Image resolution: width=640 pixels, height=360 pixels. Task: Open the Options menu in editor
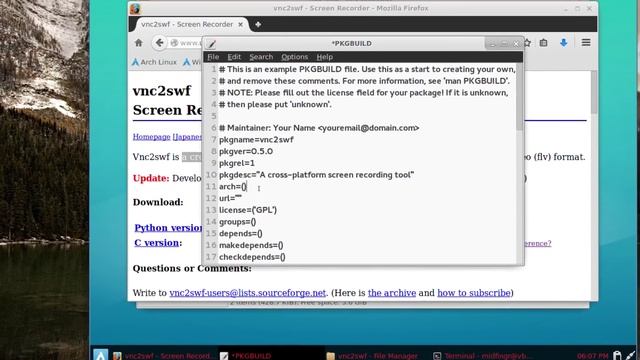pos(294,57)
